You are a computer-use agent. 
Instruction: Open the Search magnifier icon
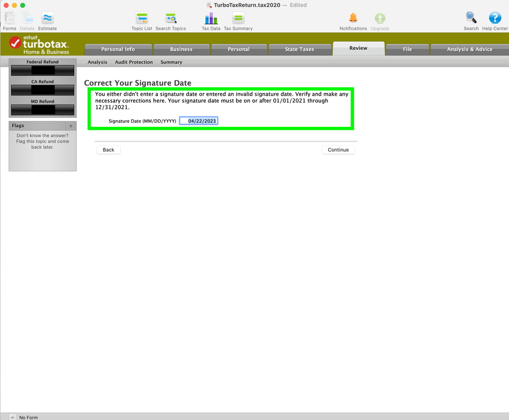coord(471,18)
